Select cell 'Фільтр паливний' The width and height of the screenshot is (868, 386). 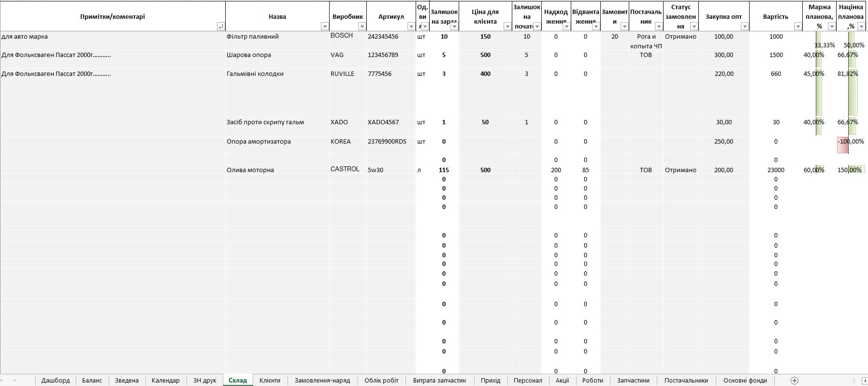[277, 40]
